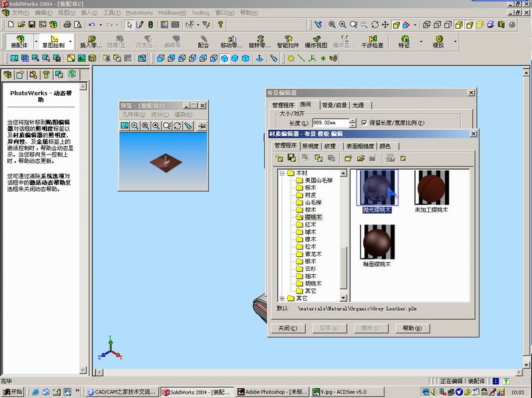Click the Windows 开始 Start button
532x398 pixels.
(x=13, y=392)
